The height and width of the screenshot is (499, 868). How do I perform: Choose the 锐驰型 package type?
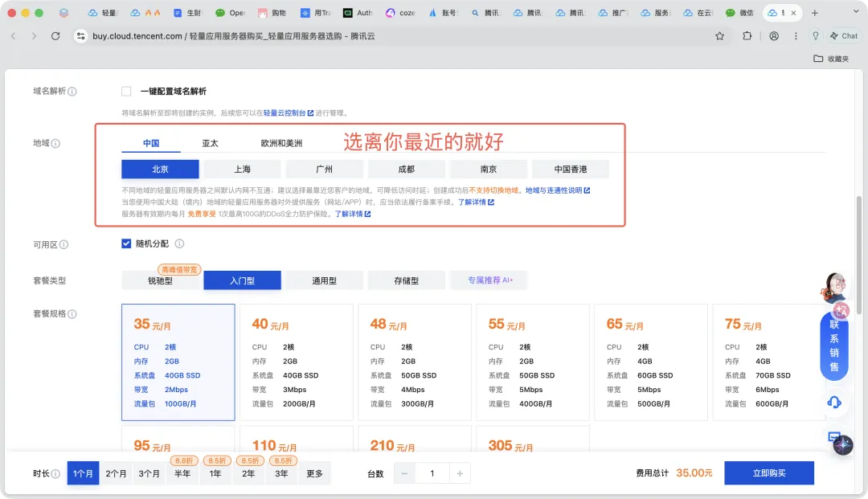pyautogui.click(x=160, y=280)
